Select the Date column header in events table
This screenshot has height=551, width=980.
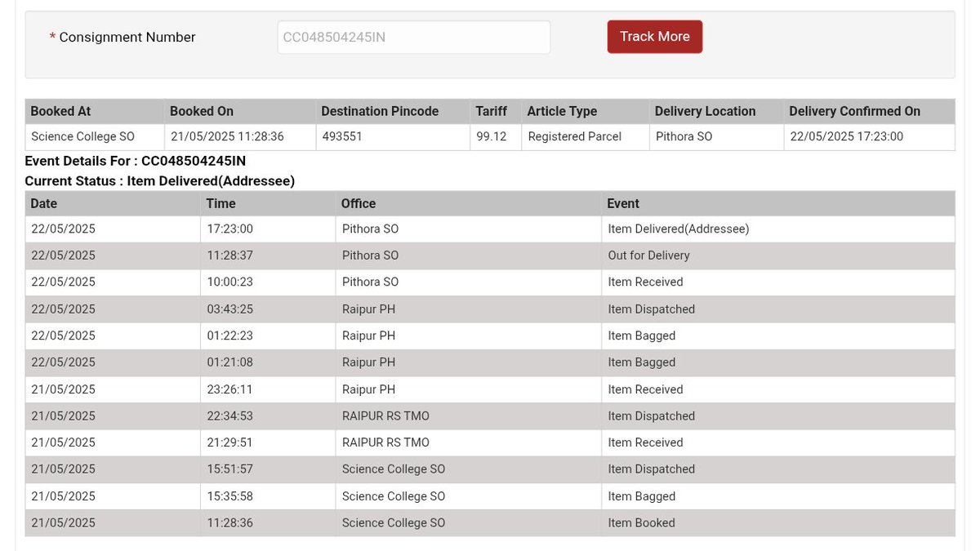pyautogui.click(x=113, y=203)
